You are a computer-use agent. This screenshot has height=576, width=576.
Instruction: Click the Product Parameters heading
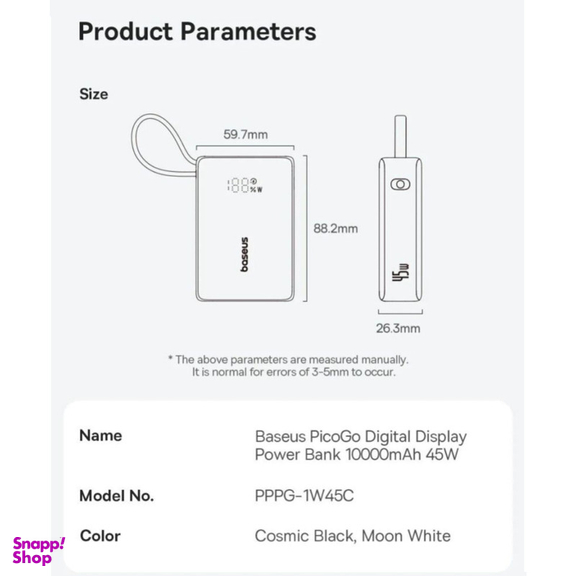click(x=197, y=32)
